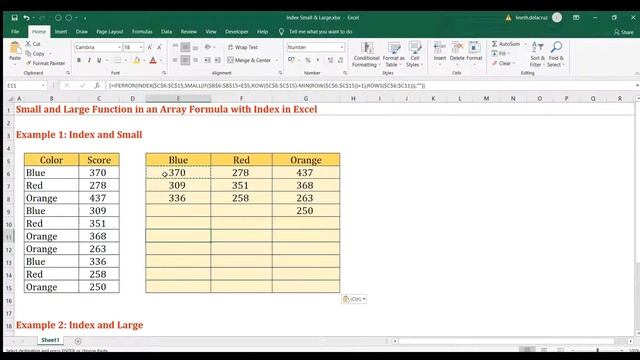Viewport: 640px width, 360px height.
Task: Open Name Box dropdown arrow
Action: coord(43,85)
